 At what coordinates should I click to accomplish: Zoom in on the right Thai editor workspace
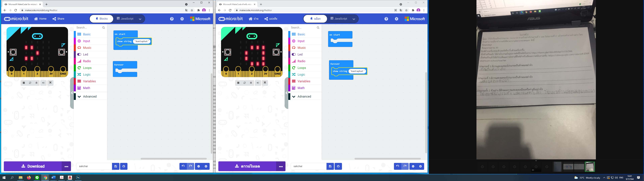420,166
